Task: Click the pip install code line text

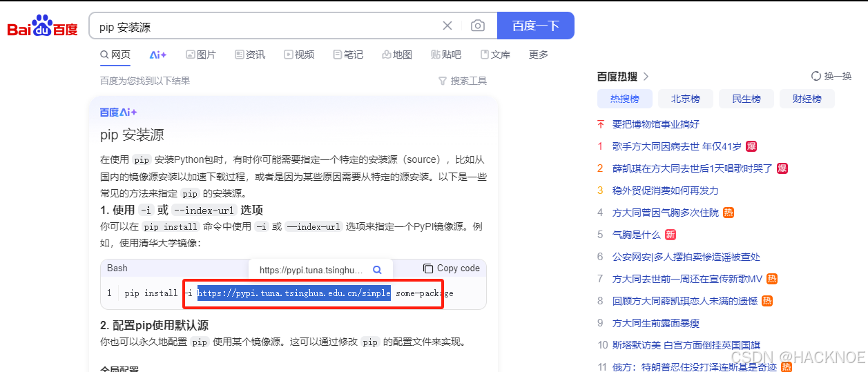Action: point(289,293)
